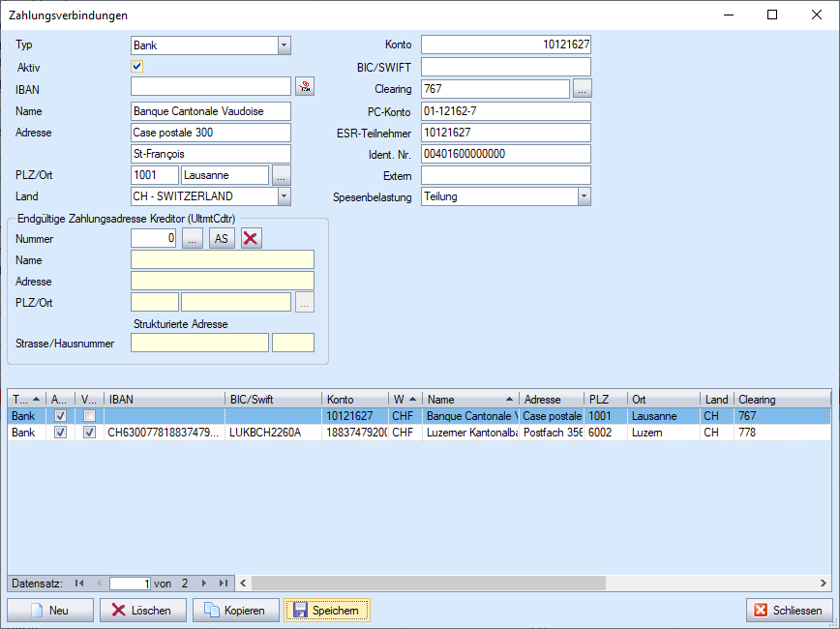Open the Typ dropdown showing Bank
This screenshot has height=629, width=840.
pyautogui.click(x=284, y=45)
